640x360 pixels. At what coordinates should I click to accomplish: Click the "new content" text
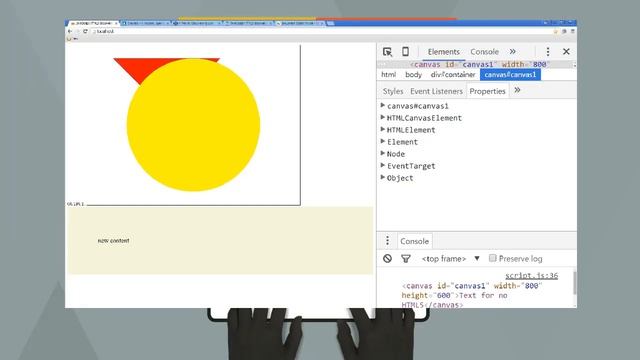pos(113,240)
